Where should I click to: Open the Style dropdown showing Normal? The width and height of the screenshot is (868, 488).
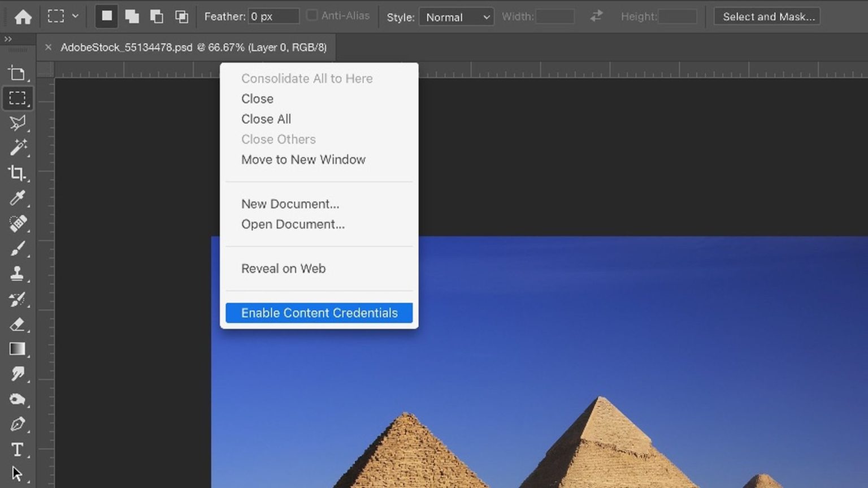tap(456, 17)
